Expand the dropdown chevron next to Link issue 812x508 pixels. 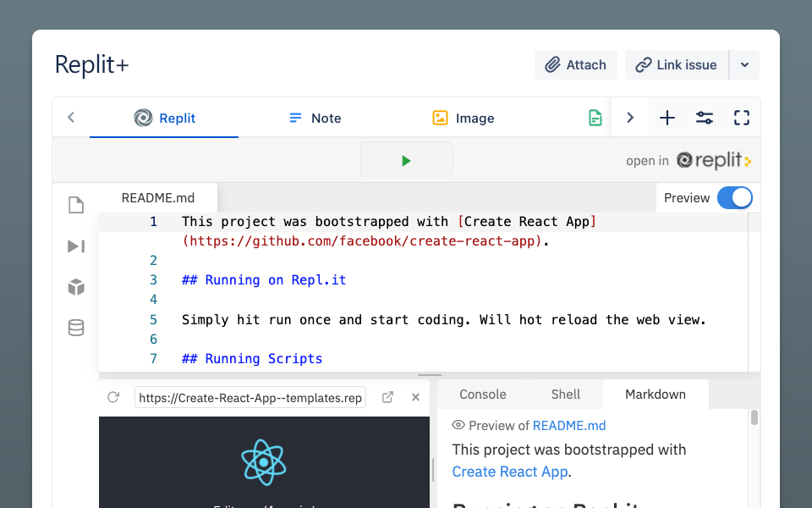coord(746,64)
